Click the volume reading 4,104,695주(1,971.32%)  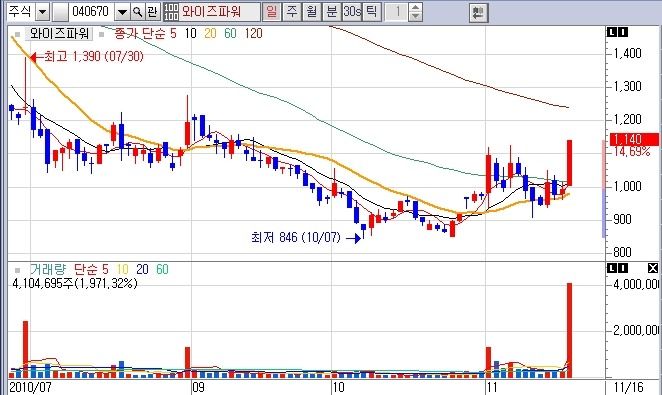point(75,283)
